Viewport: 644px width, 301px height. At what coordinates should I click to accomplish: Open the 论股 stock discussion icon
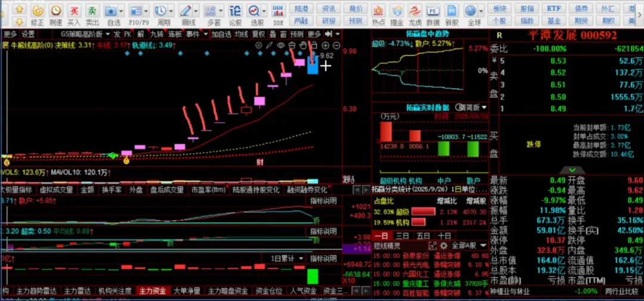[x=236, y=10]
